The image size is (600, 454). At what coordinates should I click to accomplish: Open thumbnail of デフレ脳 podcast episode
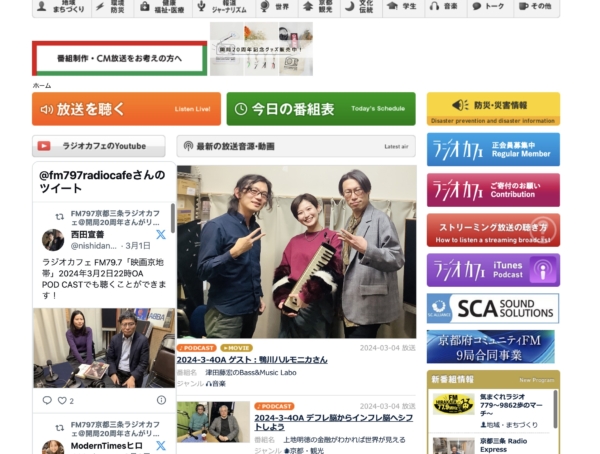coord(212,422)
